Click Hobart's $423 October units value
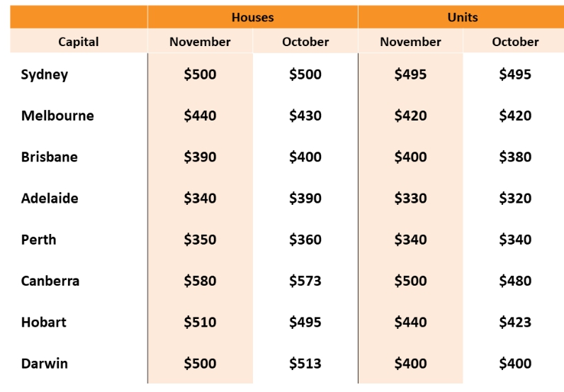 [515, 322]
